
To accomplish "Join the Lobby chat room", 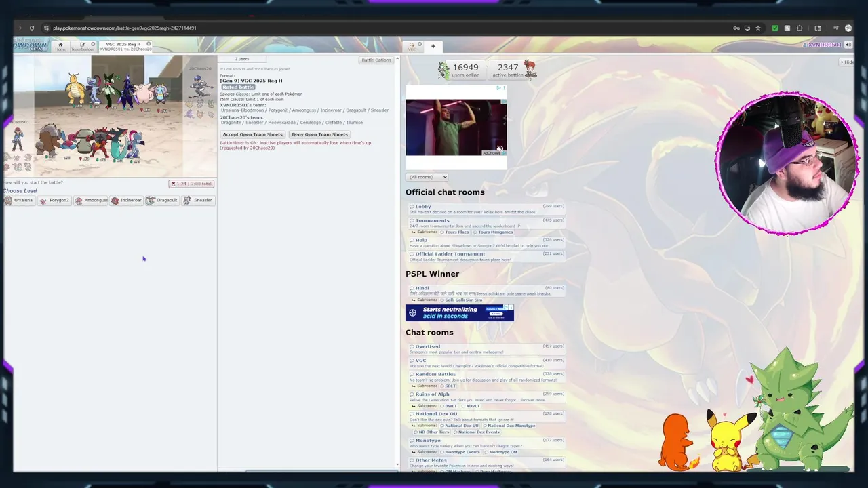I will 487,209.
